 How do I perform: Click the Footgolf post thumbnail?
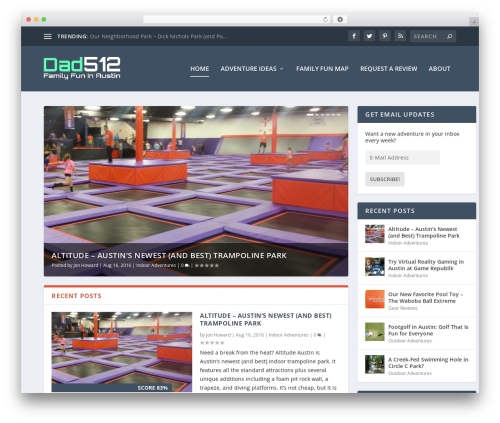375,332
